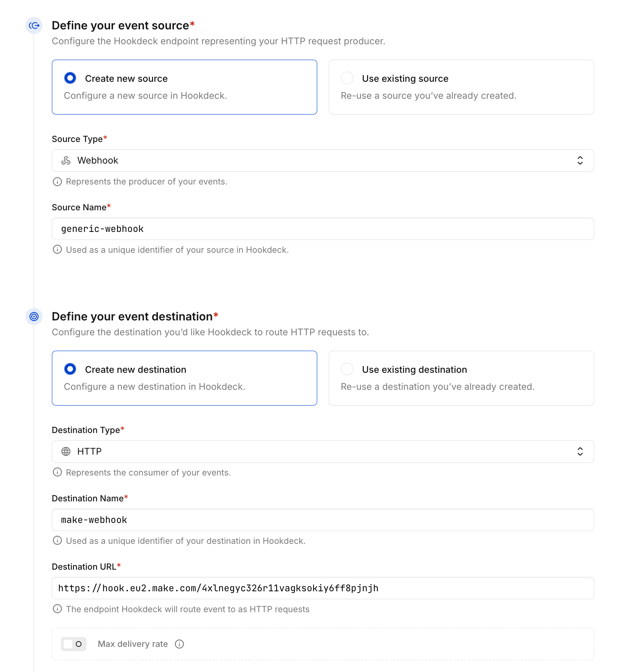Click the event source step icon
This screenshot has width=639, height=672.
tap(34, 25)
